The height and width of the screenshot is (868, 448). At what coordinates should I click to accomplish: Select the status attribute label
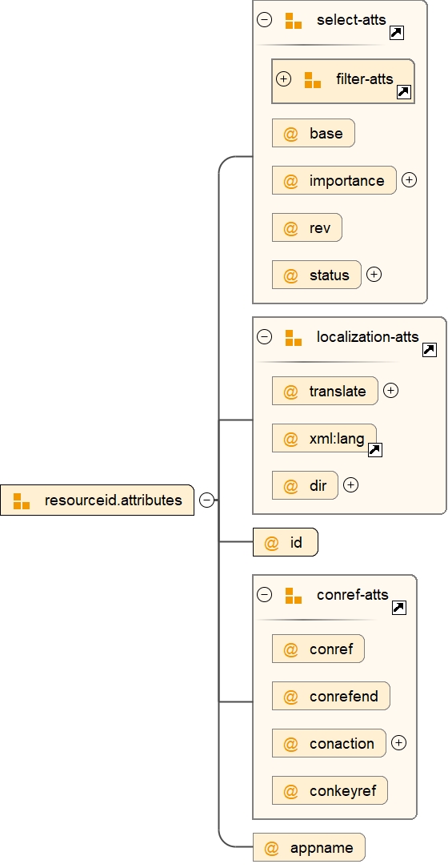(x=329, y=275)
